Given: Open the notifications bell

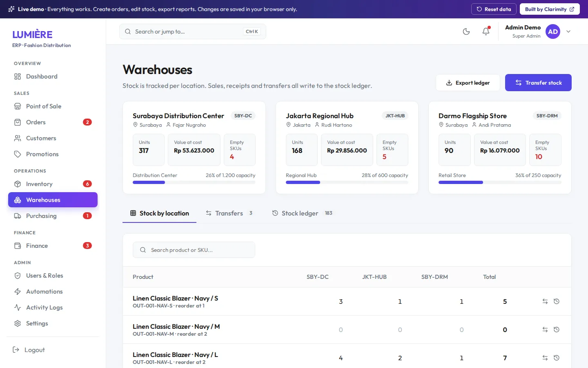Looking at the screenshot, I should click(486, 31).
